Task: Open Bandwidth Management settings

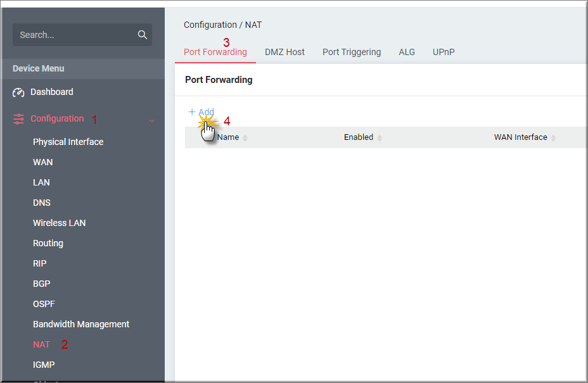Action: coord(81,324)
